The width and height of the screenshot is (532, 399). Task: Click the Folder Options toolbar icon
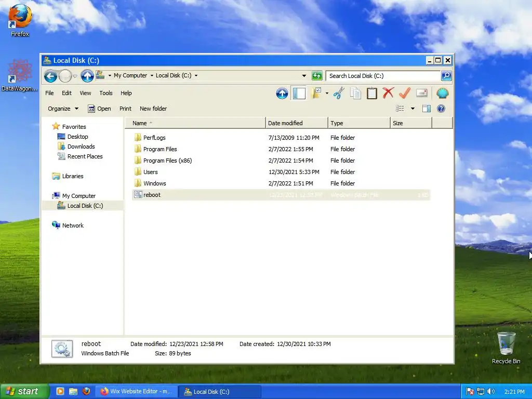click(x=316, y=93)
